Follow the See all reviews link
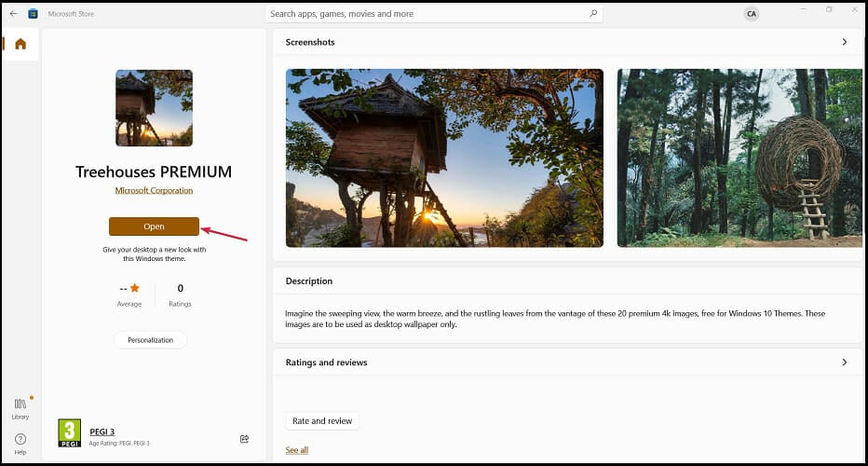This screenshot has width=868, height=466. pos(297,450)
